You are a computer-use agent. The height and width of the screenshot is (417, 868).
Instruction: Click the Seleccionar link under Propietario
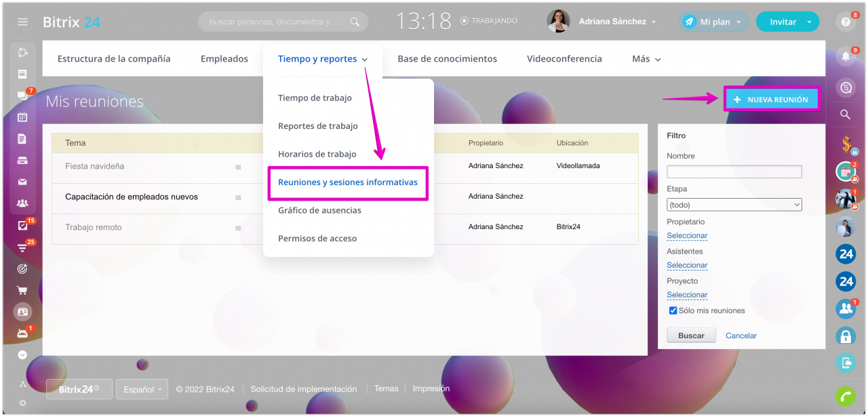[687, 236]
